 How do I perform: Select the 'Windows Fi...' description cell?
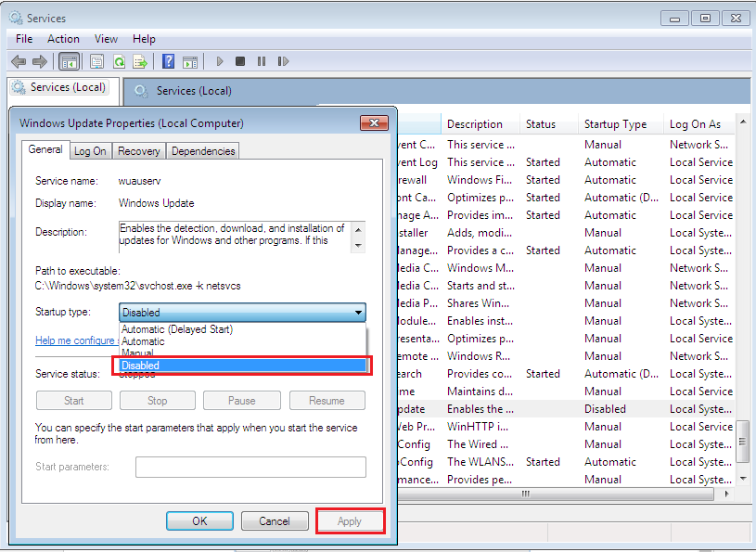(x=480, y=180)
